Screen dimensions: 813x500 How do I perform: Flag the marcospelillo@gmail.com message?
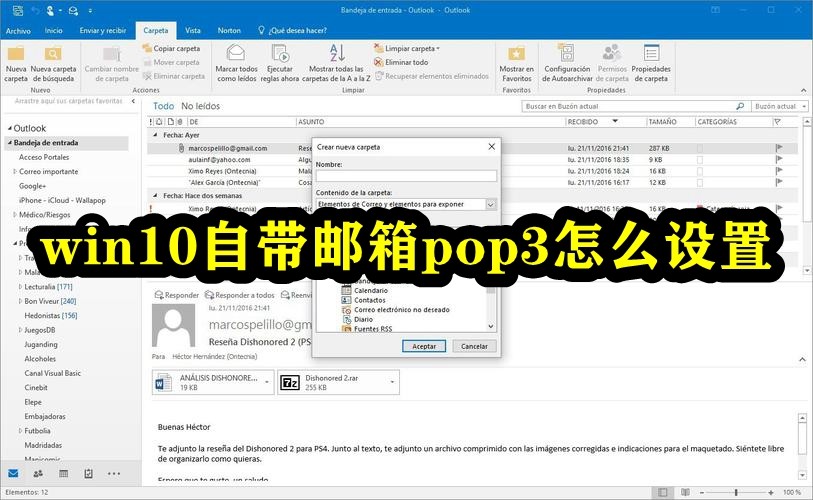[779, 148]
